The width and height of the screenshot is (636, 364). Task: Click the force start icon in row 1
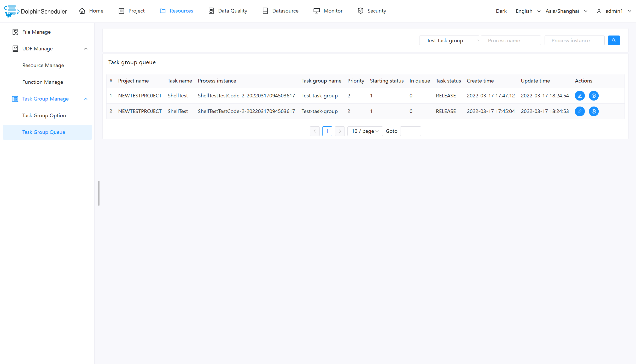pyautogui.click(x=593, y=96)
